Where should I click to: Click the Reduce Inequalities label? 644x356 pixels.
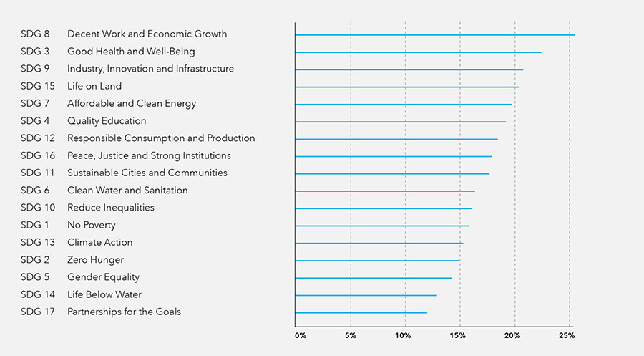pyautogui.click(x=111, y=208)
